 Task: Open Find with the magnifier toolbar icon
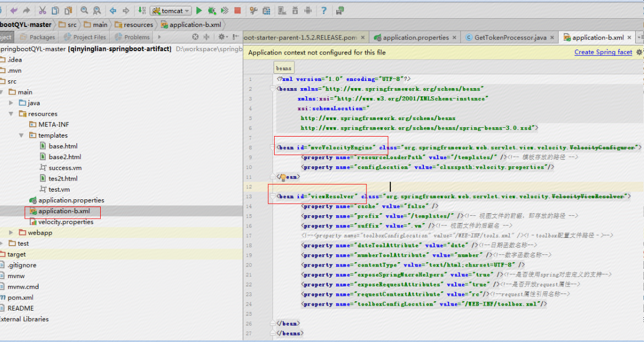[84, 10]
